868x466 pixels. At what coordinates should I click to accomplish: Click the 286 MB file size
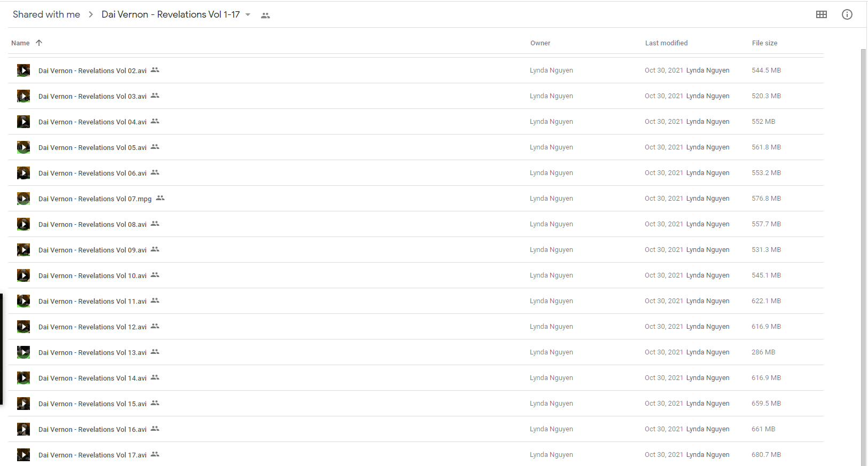pos(763,352)
